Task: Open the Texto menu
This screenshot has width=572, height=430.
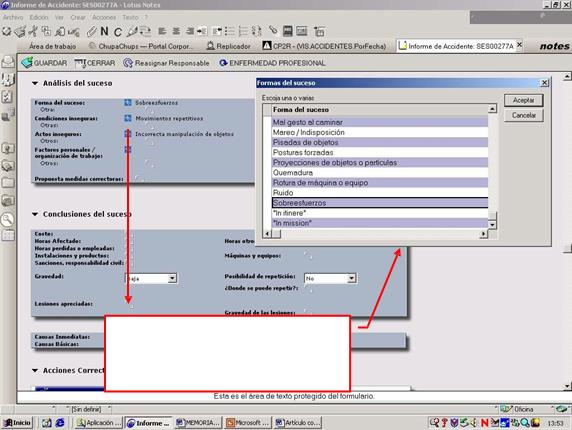Action: point(130,17)
